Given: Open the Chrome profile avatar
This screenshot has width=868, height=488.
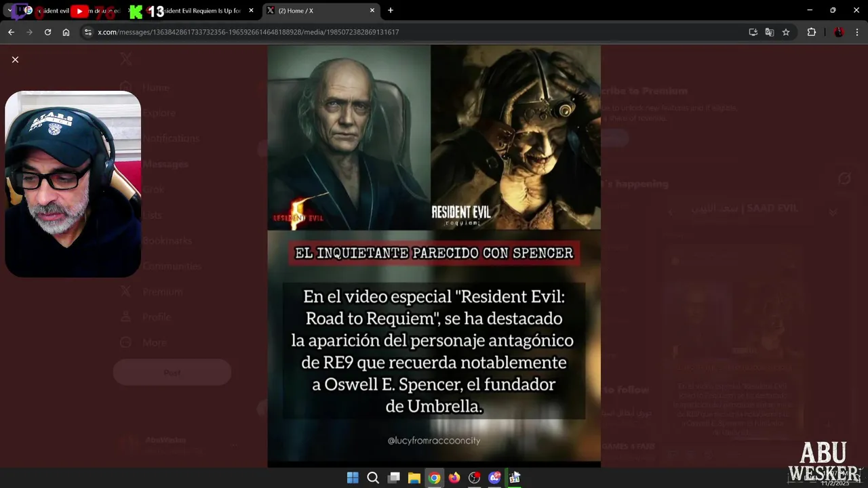Looking at the screenshot, I should (x=839, y=32).
